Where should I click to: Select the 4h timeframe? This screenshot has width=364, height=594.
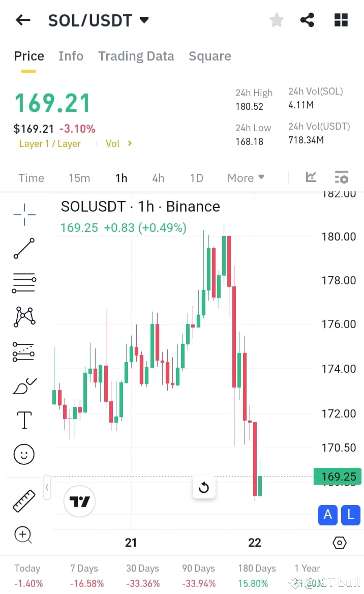point(158,178)
